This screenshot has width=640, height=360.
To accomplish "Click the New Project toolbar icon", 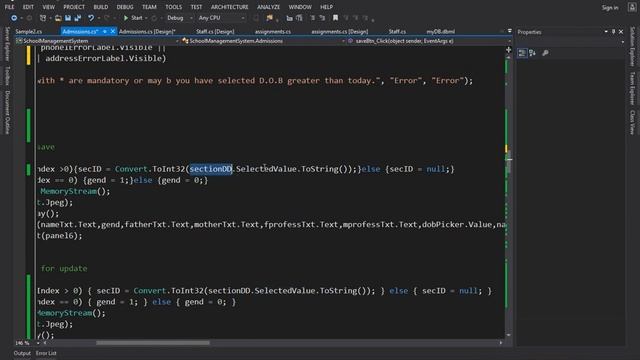I will (43, 18).
